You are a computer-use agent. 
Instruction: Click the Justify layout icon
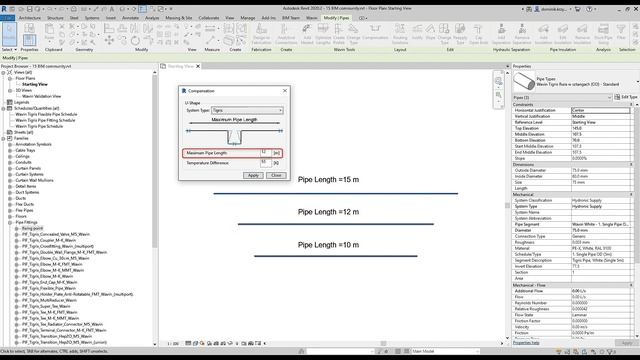pyautogui.click(x=417, y=32)
